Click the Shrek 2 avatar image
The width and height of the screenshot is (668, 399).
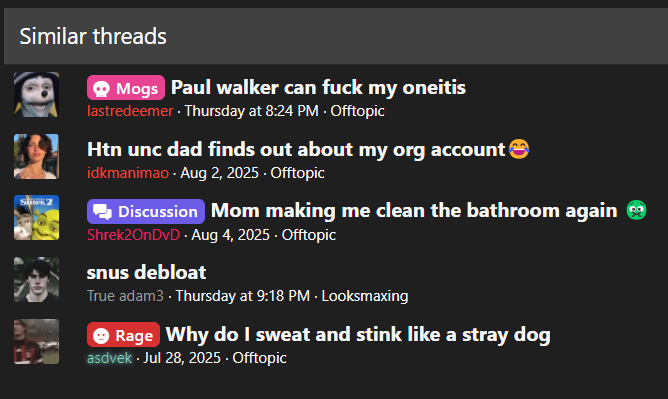click(37, 218)
